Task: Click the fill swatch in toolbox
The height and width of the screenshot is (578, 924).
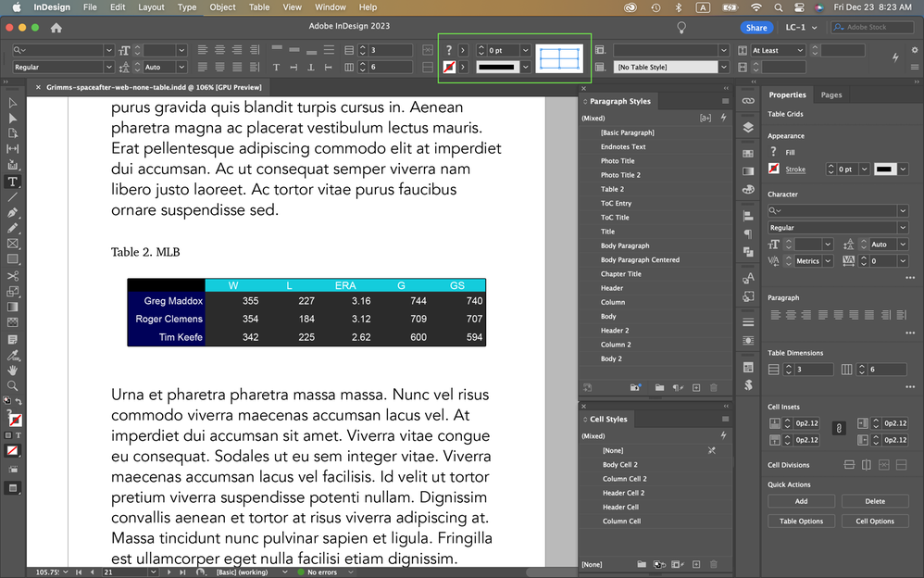Action: [11, 415]
